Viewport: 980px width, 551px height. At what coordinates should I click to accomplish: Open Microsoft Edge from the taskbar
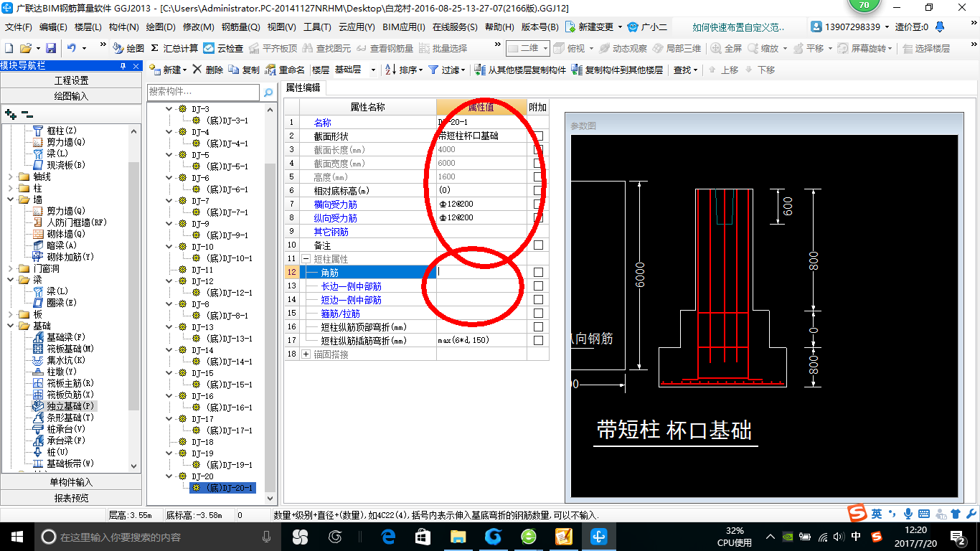[x=388, y=536]
